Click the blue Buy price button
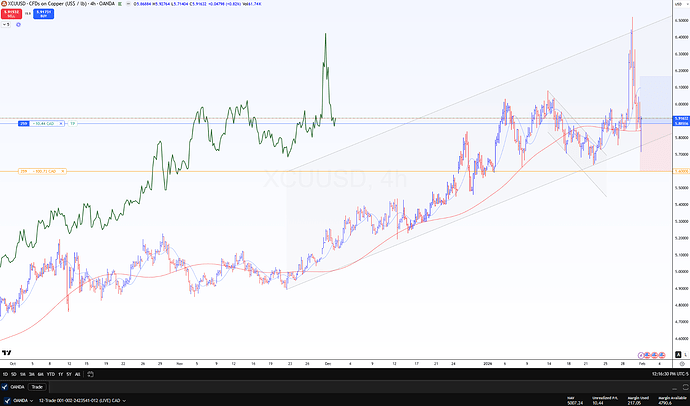This screenshot has height=406, width=690. (x=44, y=14)
